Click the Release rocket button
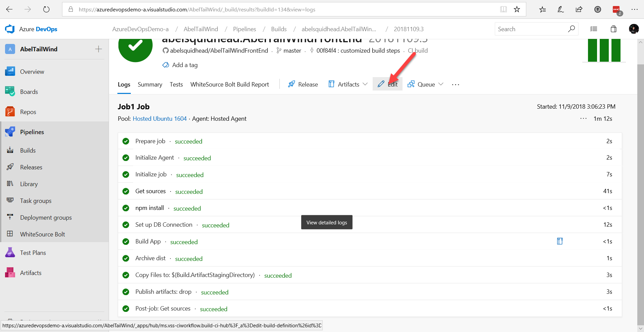This screenshot has width=644, height=332. pyautogui.click(x=303, y=84)
